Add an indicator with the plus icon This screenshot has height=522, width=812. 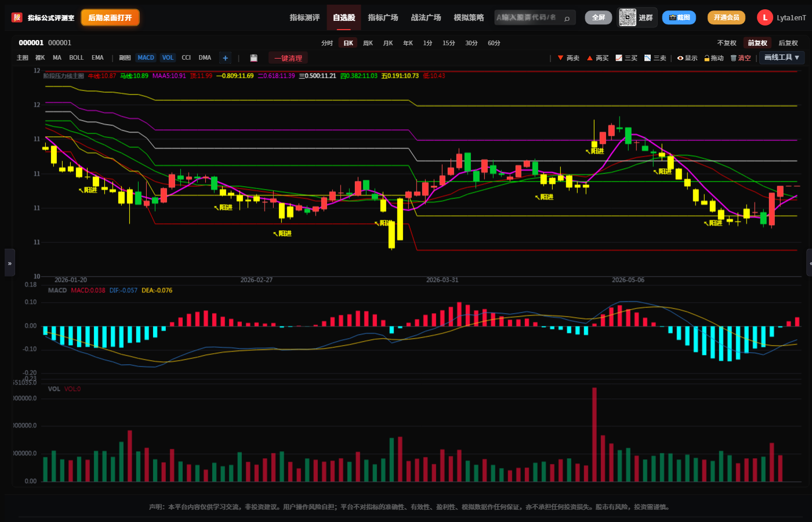(226, 58)
